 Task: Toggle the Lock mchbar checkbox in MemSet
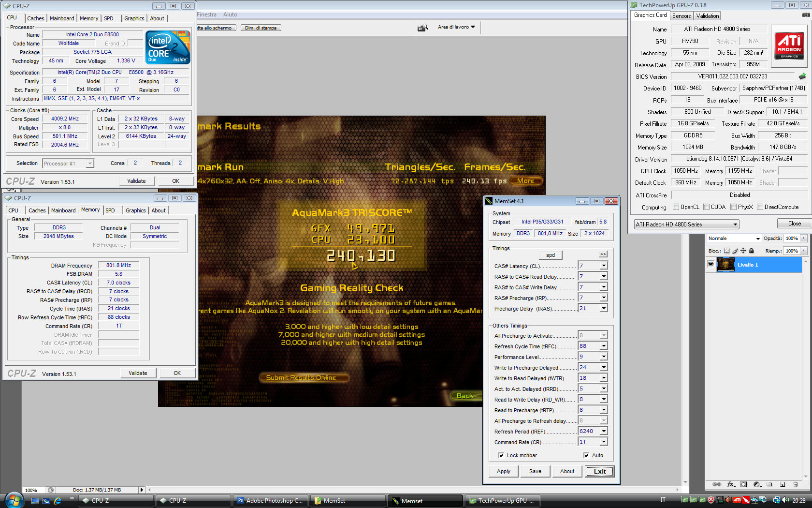click(x=501, y=455)
